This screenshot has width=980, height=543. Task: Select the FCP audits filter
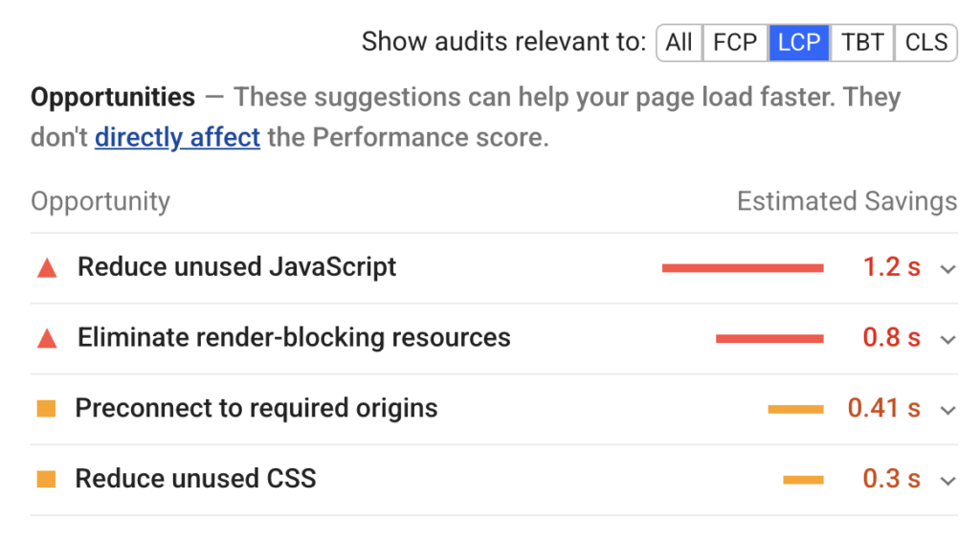735,42
